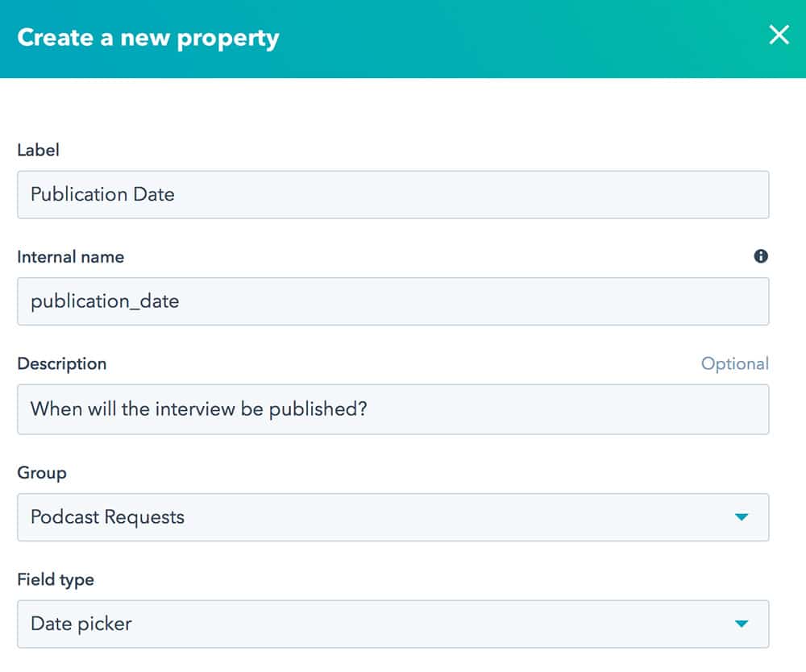
Task: Click the Optional indicator beside Description
Action: (735, 363)
